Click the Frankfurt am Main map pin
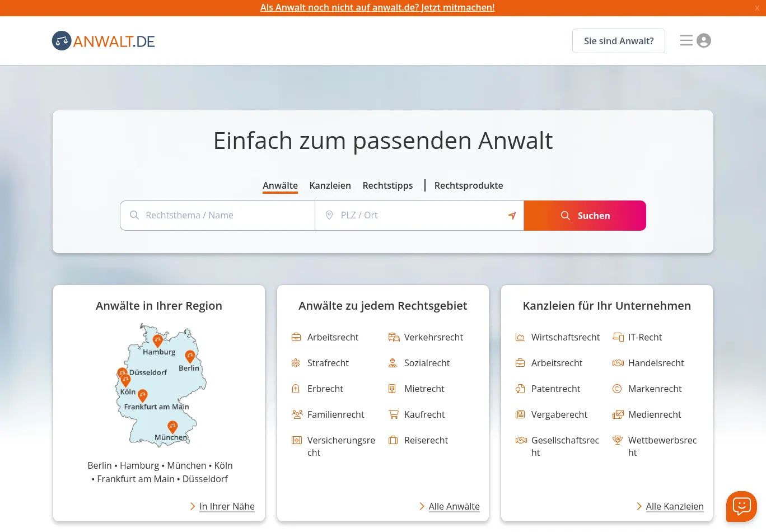 pyautogui.click(x=143, y=395)
